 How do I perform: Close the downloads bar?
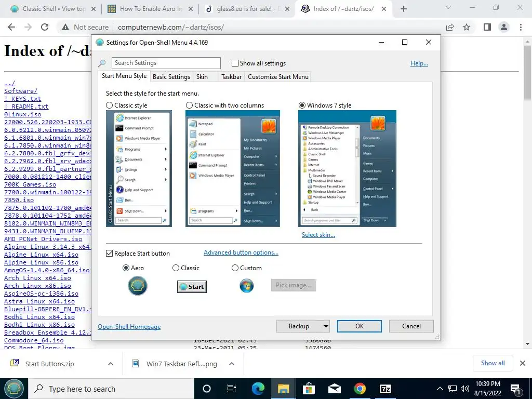point(523,363)
